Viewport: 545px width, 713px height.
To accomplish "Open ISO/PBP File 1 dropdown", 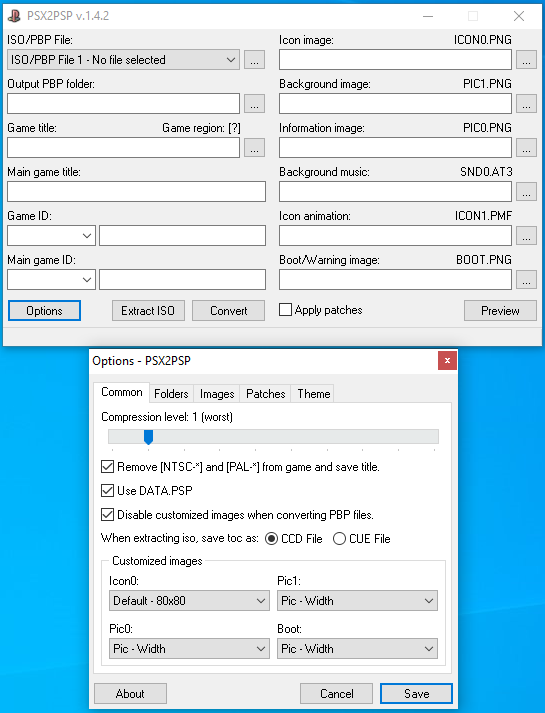I will pyautogui.click(x=124, y=60).
